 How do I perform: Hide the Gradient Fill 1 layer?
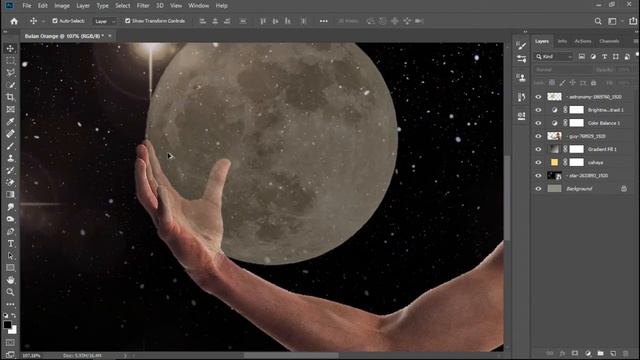(538, 149)
